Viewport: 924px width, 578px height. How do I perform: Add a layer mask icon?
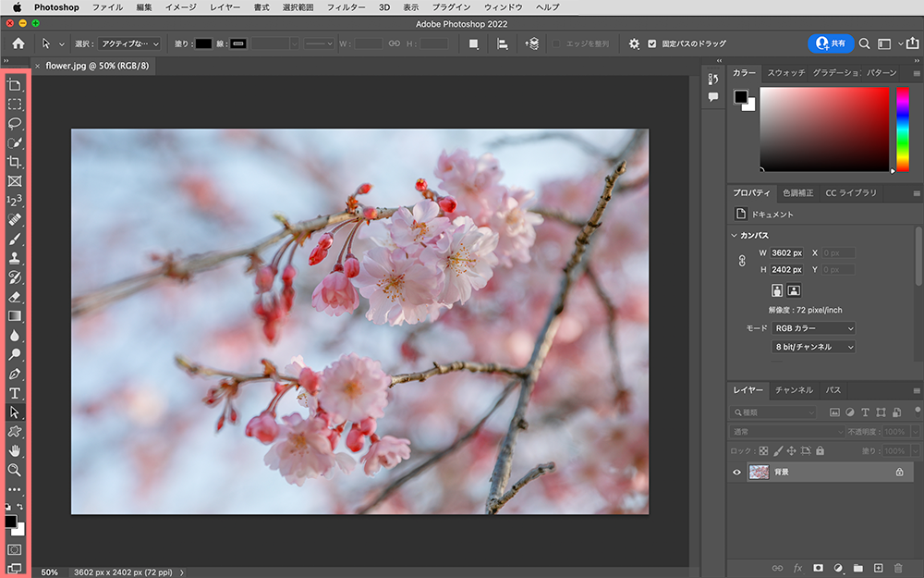pyautogui.click(x=818, y=568)
